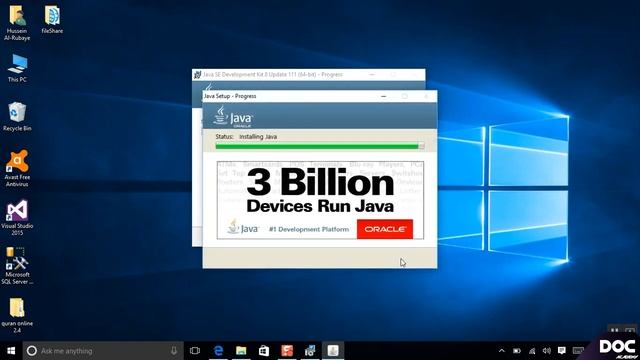The height and width of the screenshot is (360, 640).
Task: Click the Java logo in setup header
Action: click(233, 117)
